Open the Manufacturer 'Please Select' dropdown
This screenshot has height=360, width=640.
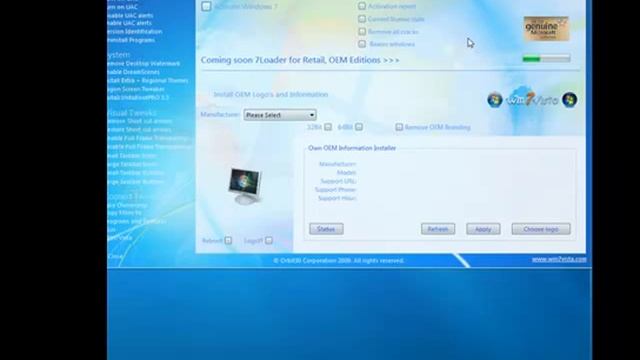[x=280, y=115]
